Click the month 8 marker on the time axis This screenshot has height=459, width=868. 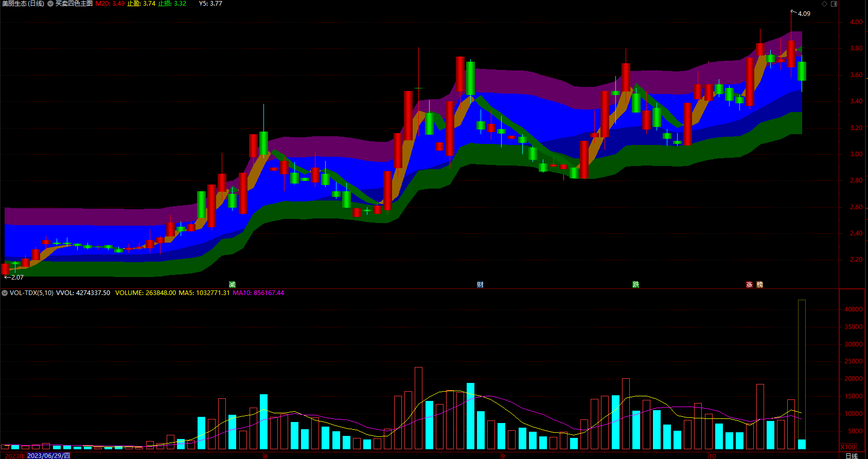point(265,456)
